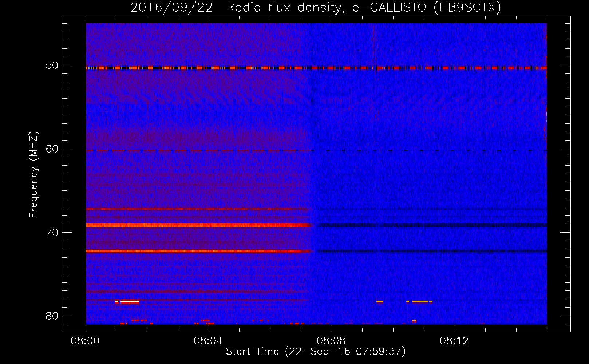
Task: Click the '08:12' time tick label
Action: point(454,341)
